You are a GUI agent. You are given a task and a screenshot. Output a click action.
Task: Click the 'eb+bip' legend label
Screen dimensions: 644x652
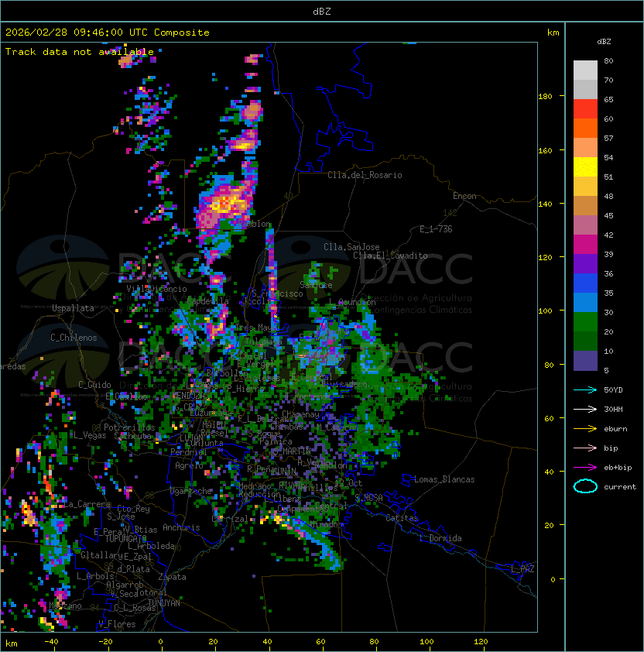pyautogui.click(x=618, y=468)
